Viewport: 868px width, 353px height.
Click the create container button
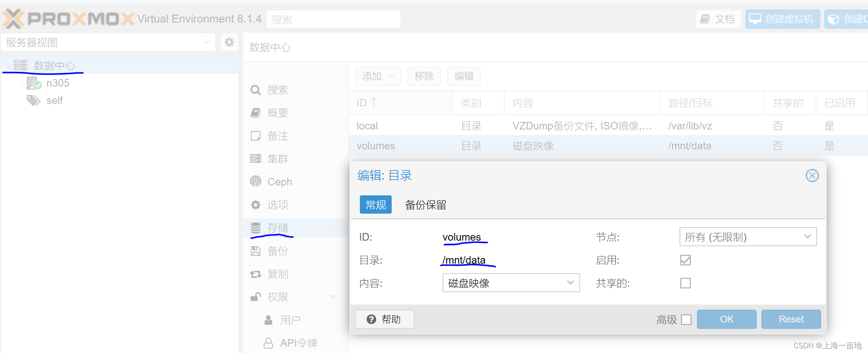click(x=846, y=19)
